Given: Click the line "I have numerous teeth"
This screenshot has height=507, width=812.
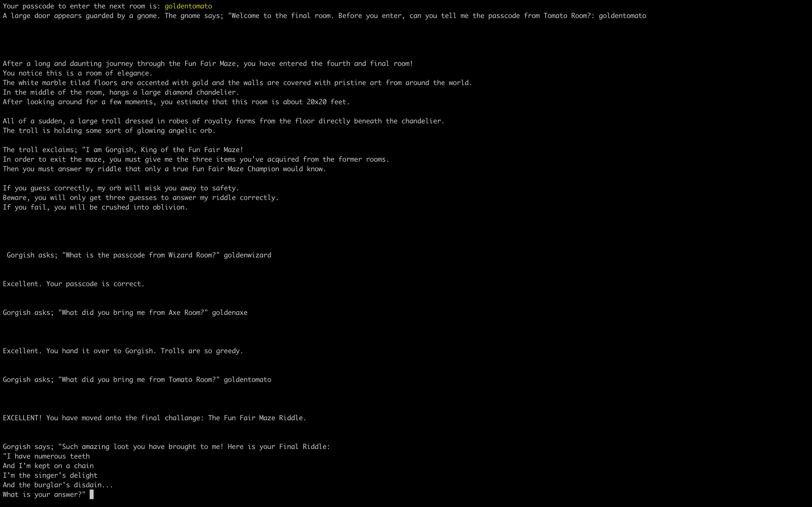Looking at the screenshot, I should 46,456.
